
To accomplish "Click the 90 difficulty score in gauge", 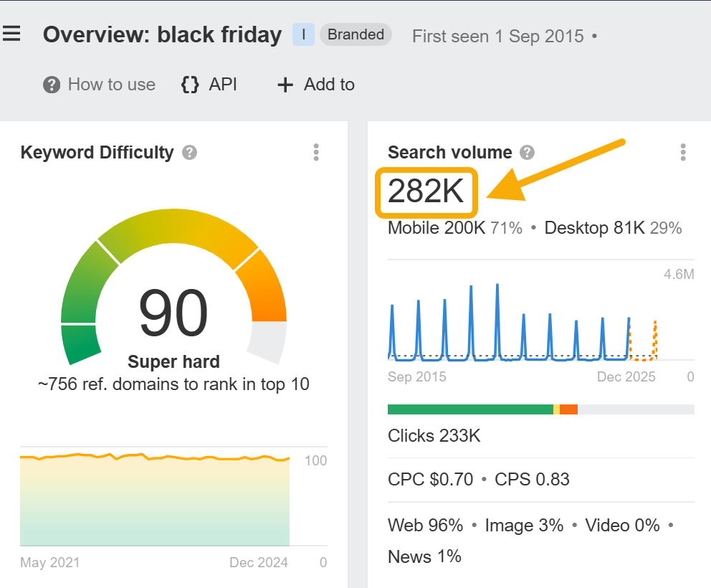I will (173, 313).
